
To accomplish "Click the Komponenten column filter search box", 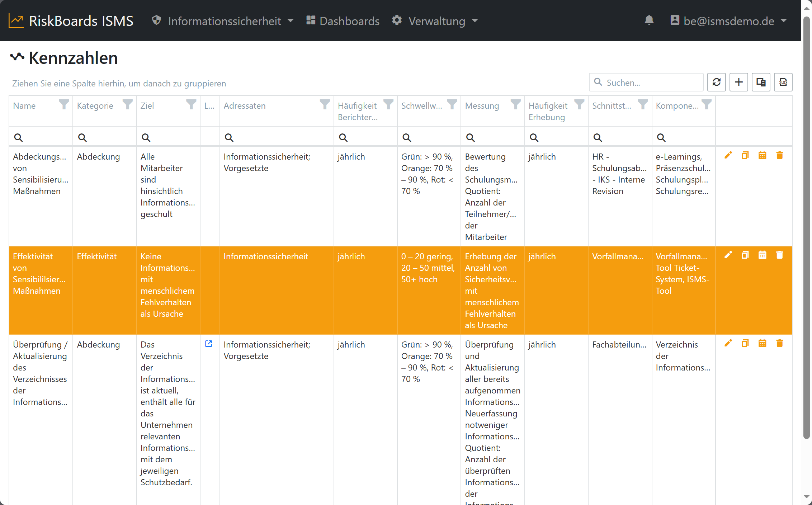I will (x=684, y=137).
